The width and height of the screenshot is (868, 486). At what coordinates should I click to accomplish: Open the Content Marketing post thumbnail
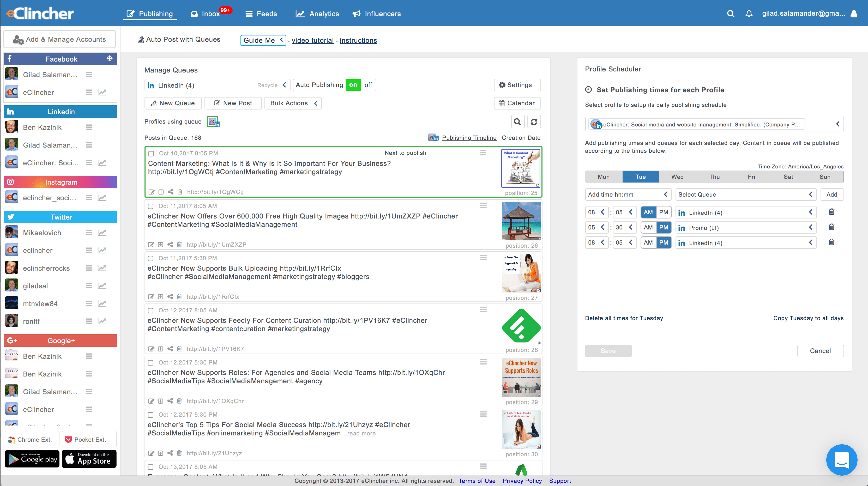coord(521,168)
